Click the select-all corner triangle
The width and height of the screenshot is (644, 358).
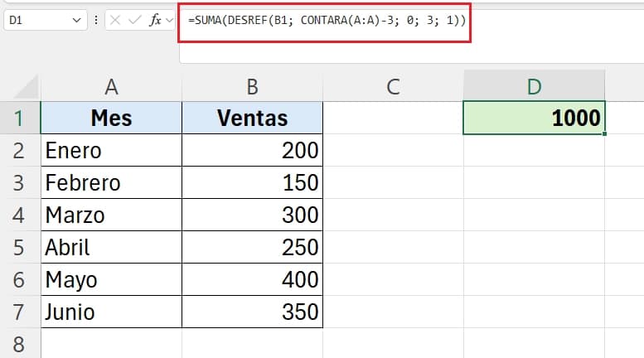27,87
